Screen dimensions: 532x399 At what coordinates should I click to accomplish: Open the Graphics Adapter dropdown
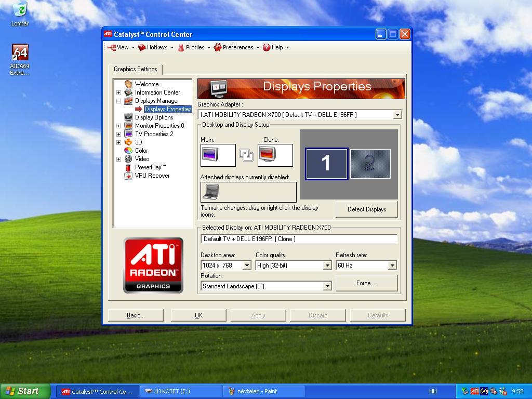397,115
